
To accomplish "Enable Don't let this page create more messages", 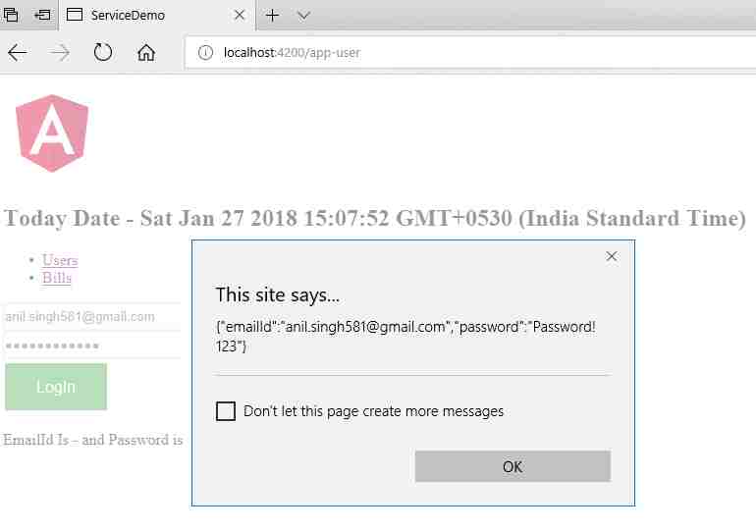I will 226,411.
